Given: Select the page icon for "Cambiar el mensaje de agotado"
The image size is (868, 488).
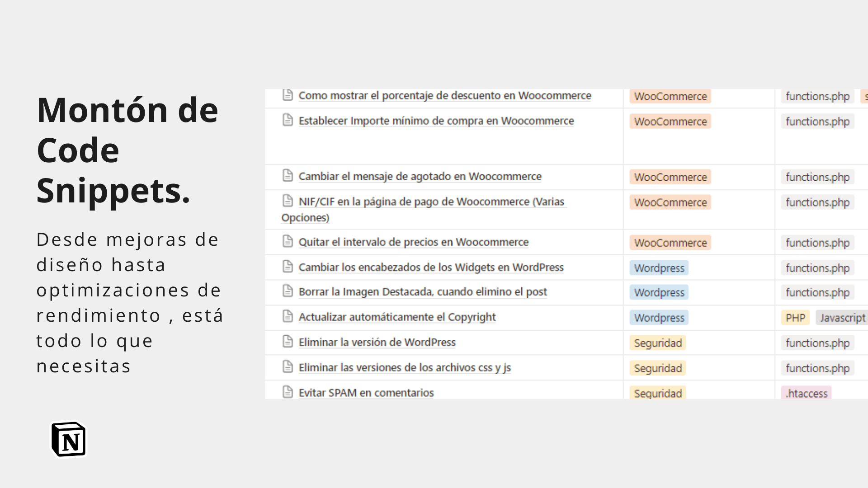Looking at the screenshot, I should click(x=288, y=176).
